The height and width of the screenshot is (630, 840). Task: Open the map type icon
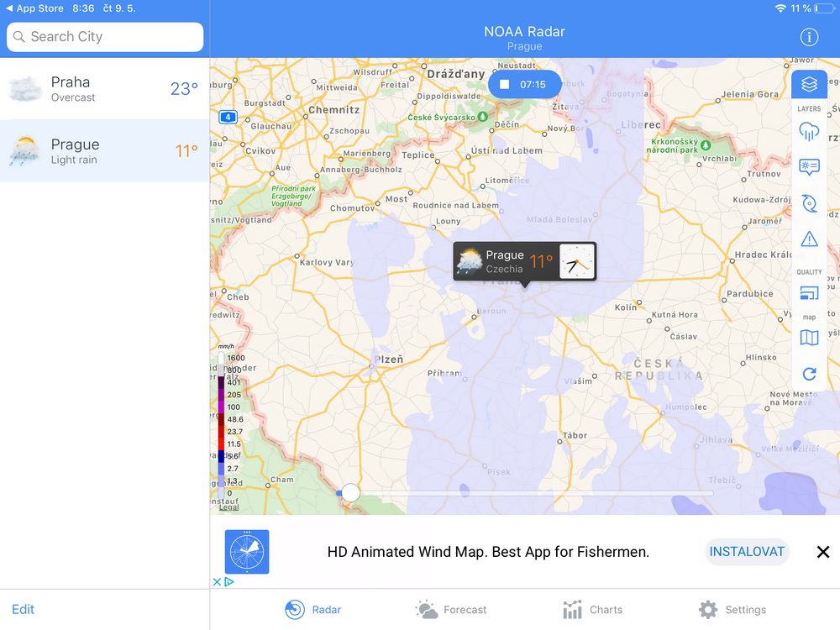coord(809,338)
